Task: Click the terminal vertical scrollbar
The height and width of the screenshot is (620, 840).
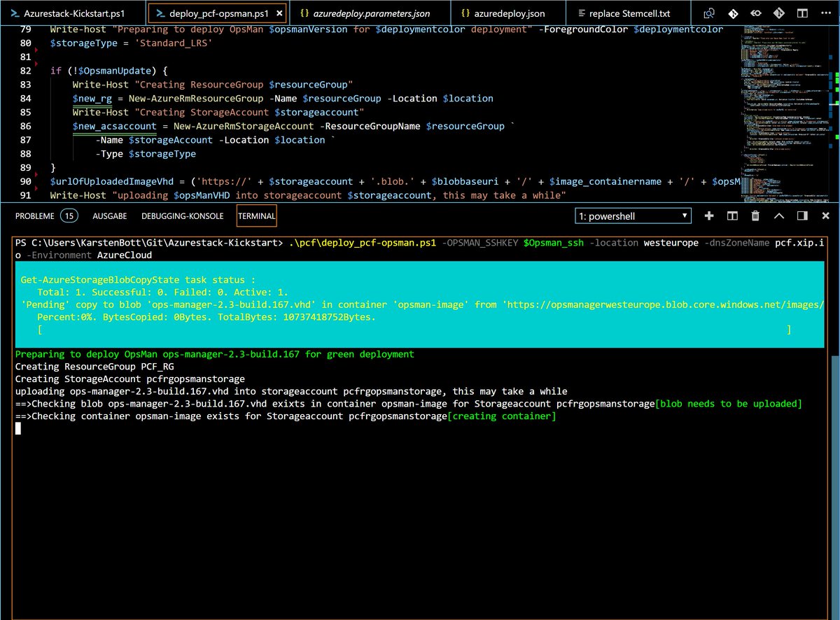Action: 834,486
